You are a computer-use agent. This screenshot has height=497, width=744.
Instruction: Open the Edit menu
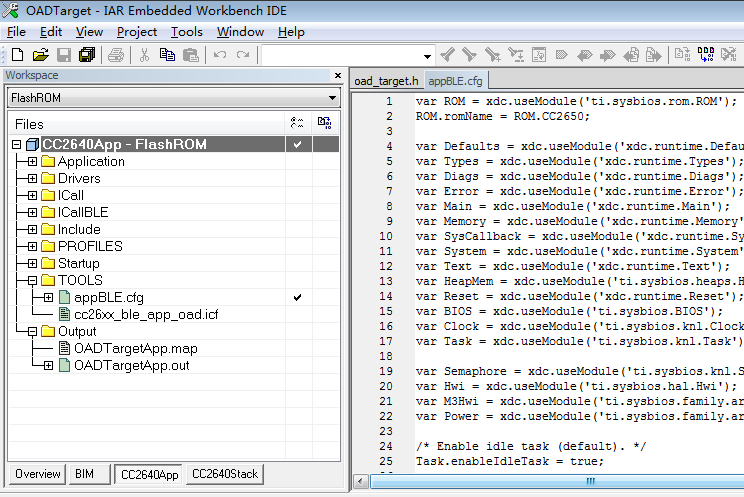click(x=51, y=32)
